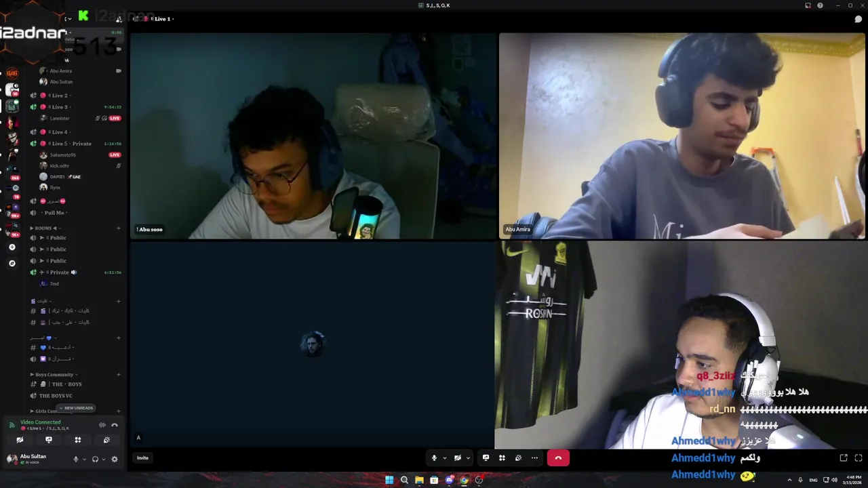Open THE · BOYS text channel
The width and height of the screenshot is (868, 488).
point(75,384)
